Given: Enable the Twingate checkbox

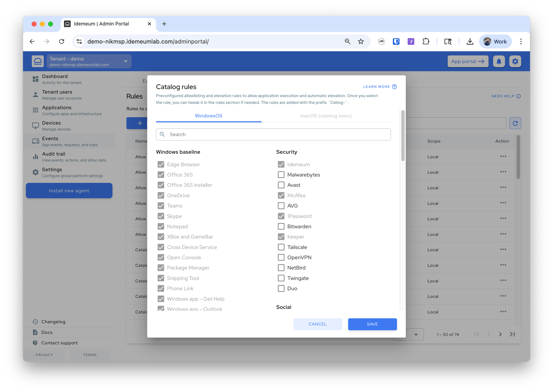Looking at the screenshot, I should pyautogui.click(x=281, y=278).
